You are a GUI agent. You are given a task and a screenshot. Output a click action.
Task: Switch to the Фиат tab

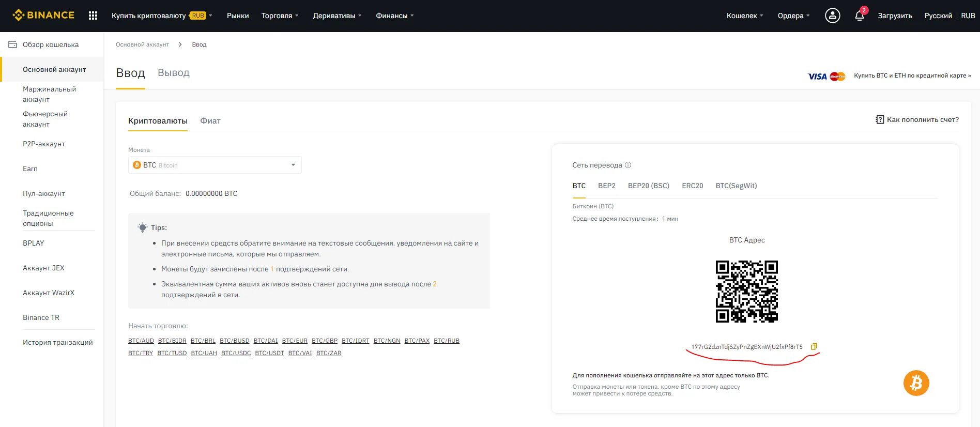click(x=210, y=121)
